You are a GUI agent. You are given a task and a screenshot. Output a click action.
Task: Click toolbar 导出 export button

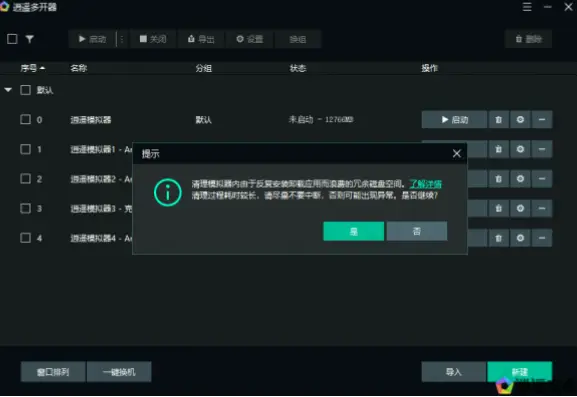pos(201,39)
